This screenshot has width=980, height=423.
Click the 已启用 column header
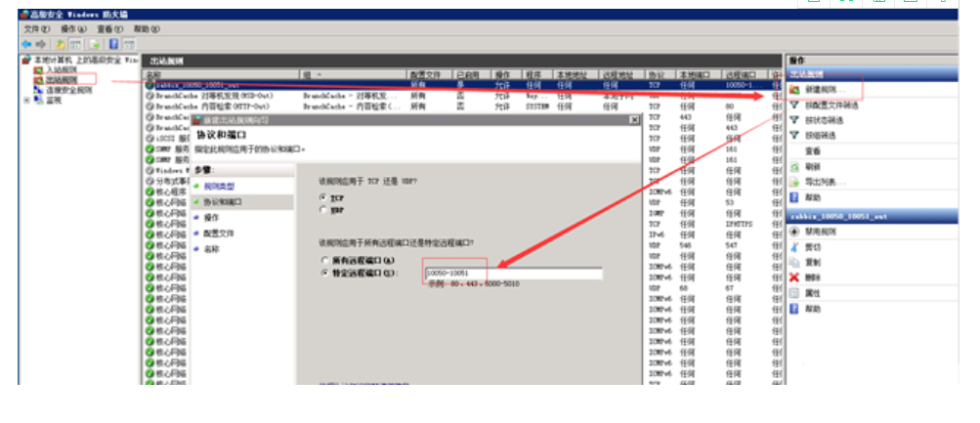472,74
